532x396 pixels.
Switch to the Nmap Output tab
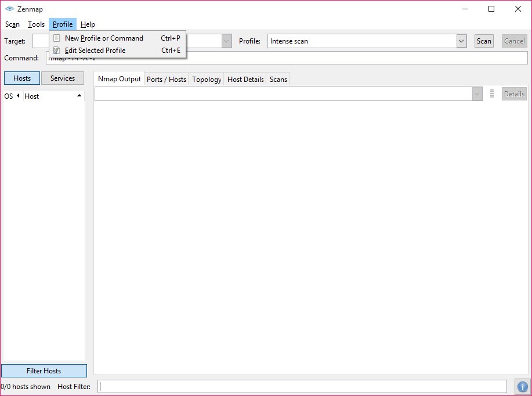pyautogui.click(x=119, y=79)
